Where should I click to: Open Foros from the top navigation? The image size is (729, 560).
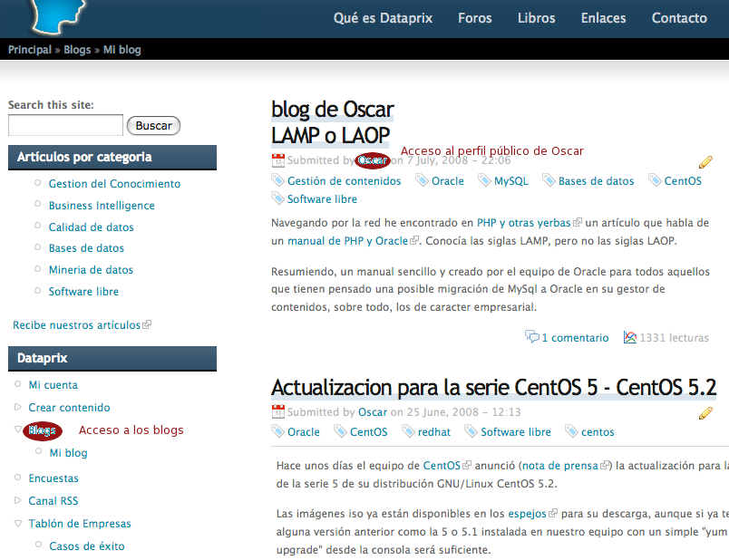point(475,17)
